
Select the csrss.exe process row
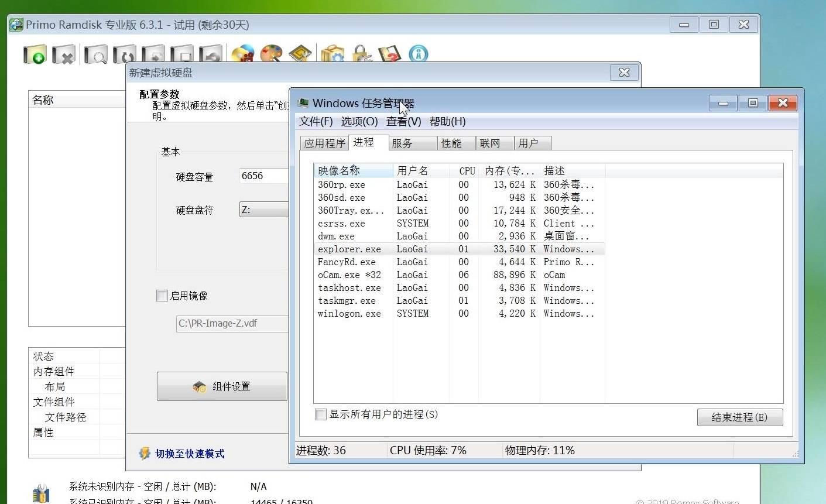459,223
